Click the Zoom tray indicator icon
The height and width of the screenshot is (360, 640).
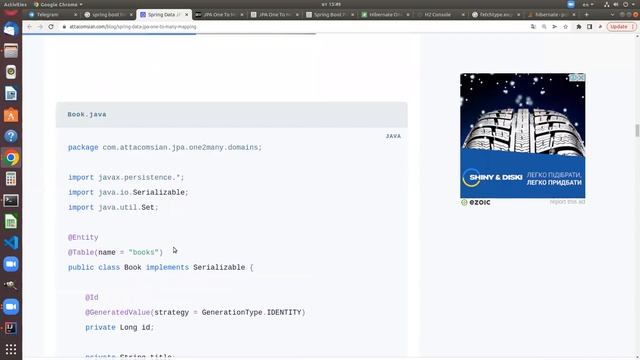coord(571,4)
